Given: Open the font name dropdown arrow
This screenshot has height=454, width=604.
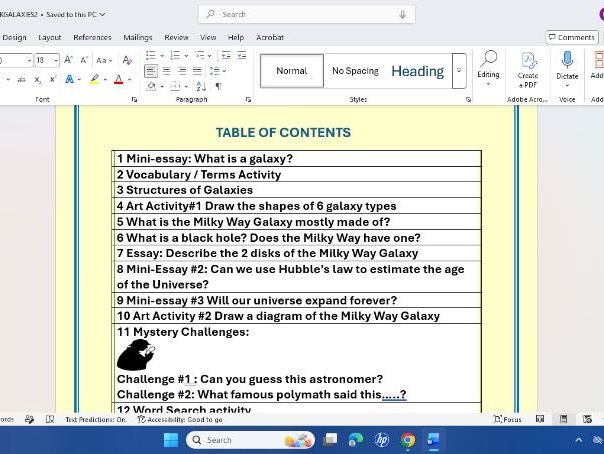Looking at the screenshot, I should (29, 60).
